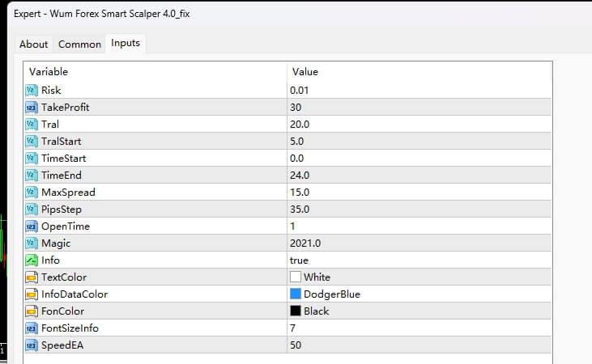
Task: Click the White color swatch for TextColor
Action: [296, 277]
